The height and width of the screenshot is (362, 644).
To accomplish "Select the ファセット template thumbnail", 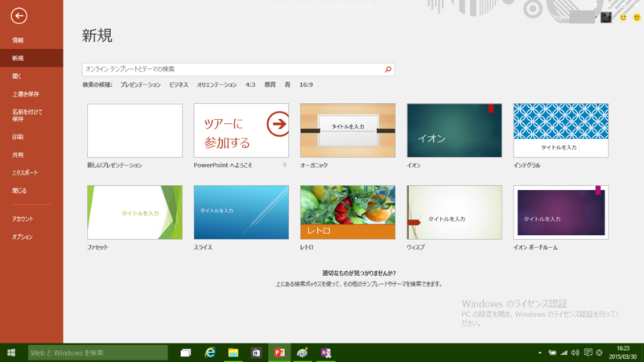I will coord(134,212).
